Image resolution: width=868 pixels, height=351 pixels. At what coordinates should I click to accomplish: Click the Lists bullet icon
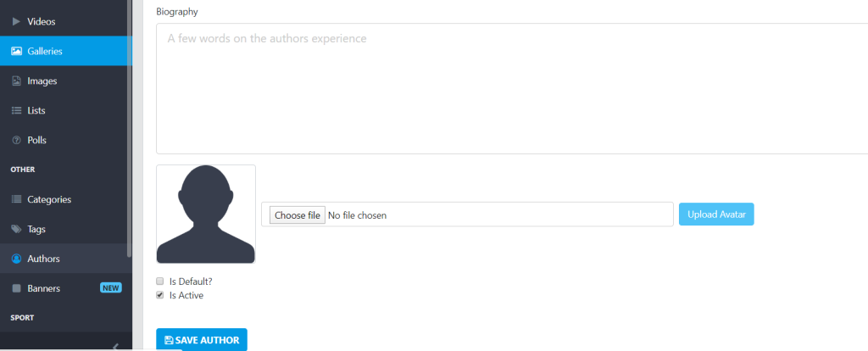(17, 110)
